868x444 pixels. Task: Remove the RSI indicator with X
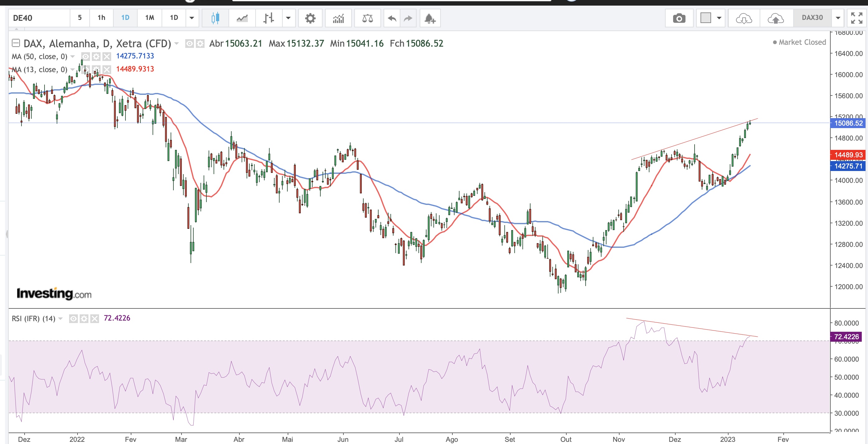pos(95,318)
